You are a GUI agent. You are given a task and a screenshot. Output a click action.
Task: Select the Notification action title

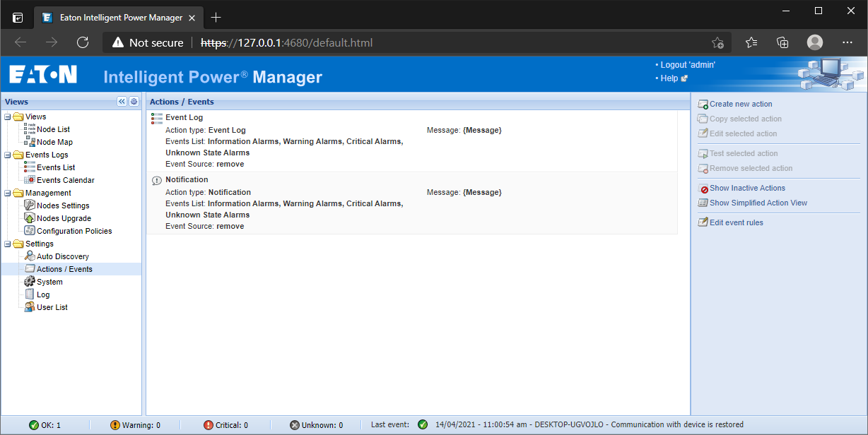point(187,179)
